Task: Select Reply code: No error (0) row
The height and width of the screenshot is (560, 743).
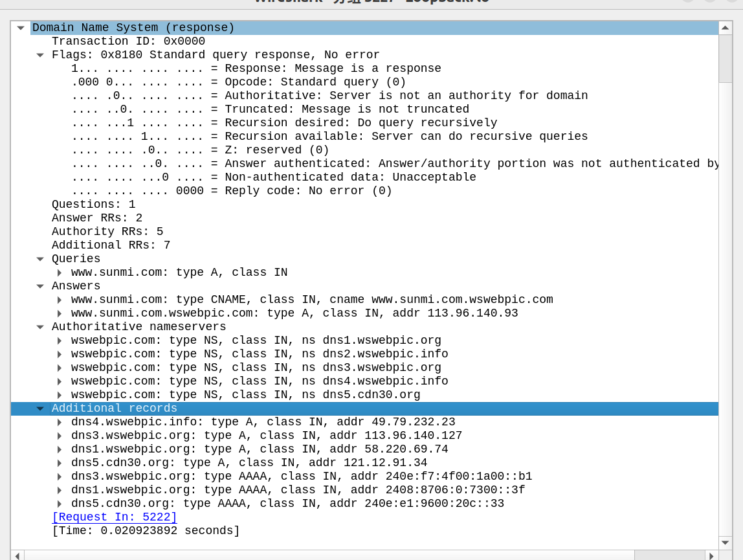Action: [364, 190]
